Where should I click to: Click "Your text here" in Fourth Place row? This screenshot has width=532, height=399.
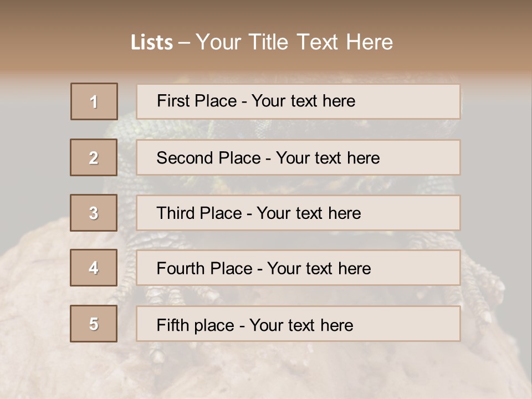point(319,269)
